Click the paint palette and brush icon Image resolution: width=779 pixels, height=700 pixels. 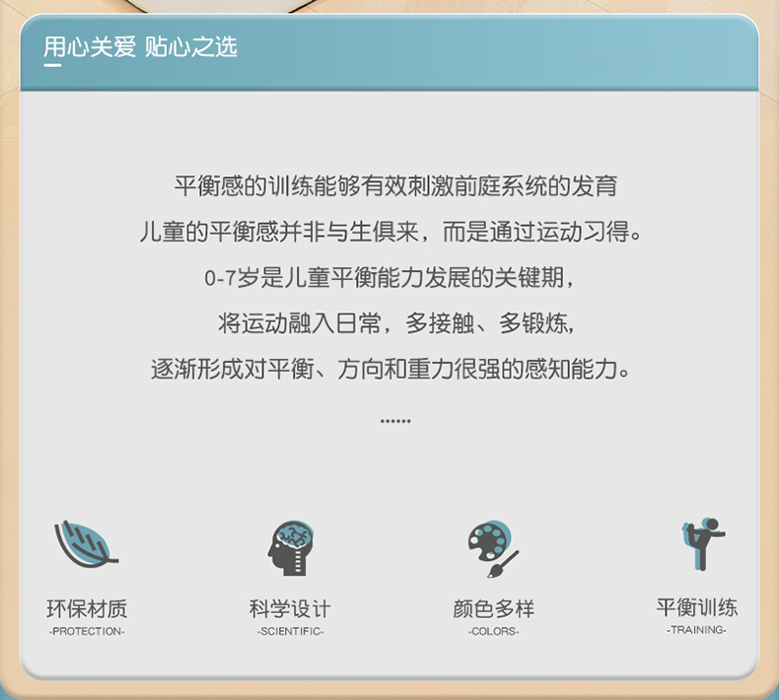point(492,548)
